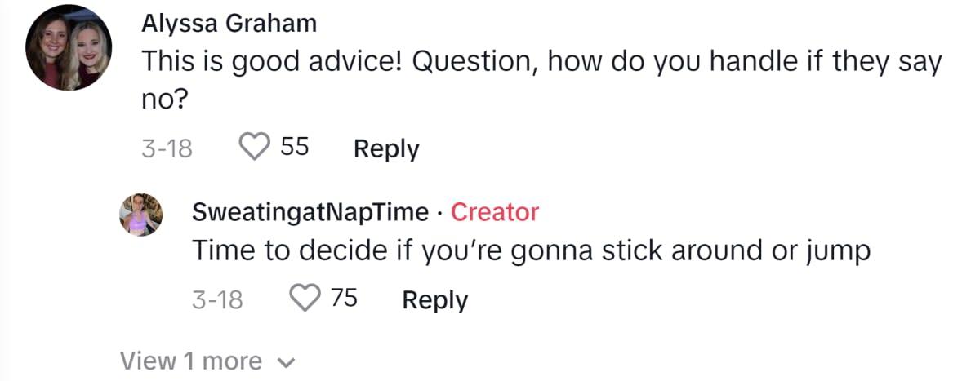Open SweatingatNapTime's small avatar
The height and width of the screenshot is (381, 980).
click(x=141, y=215)
